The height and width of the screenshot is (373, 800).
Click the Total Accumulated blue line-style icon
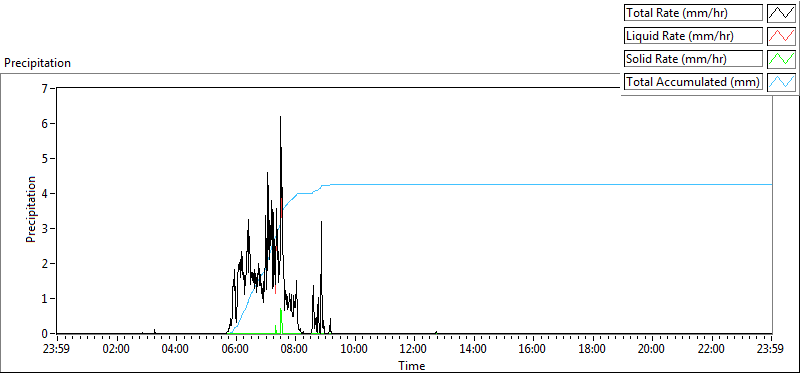[782, 82]
